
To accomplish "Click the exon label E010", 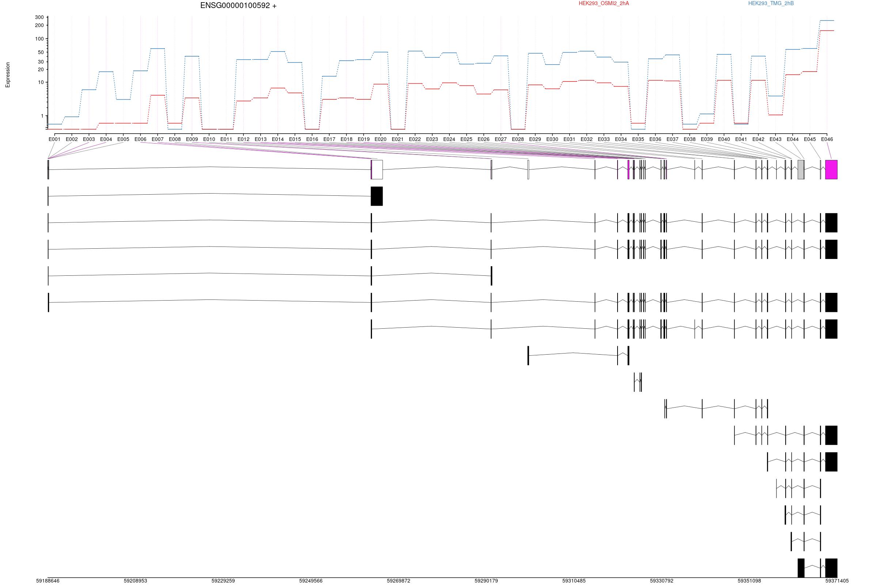I will coord(209,139).
